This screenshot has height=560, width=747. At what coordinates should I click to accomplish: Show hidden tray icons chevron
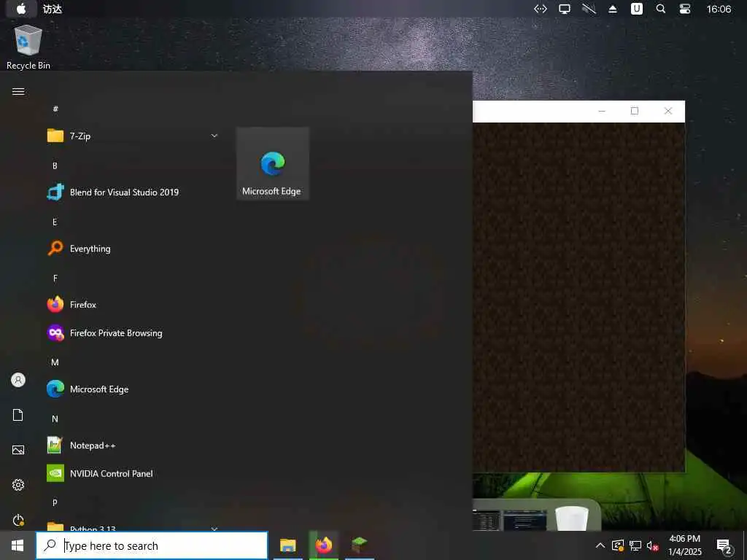[x=600, y=545]
